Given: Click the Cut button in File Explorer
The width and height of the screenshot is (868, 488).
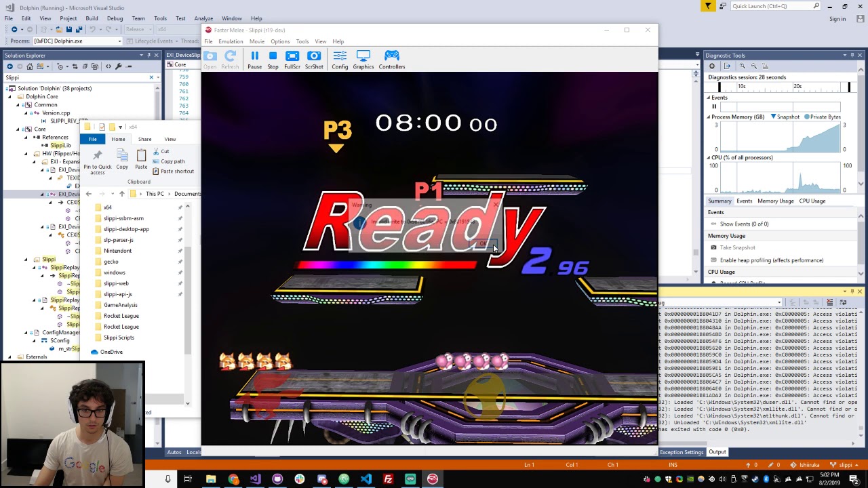Looking at the screenshot, I should coord(161,151).
